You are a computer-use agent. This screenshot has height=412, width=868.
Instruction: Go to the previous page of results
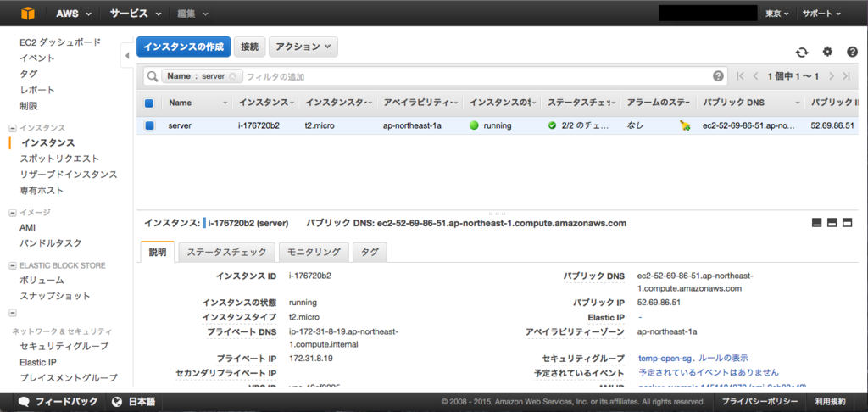[x=755, y=76]
